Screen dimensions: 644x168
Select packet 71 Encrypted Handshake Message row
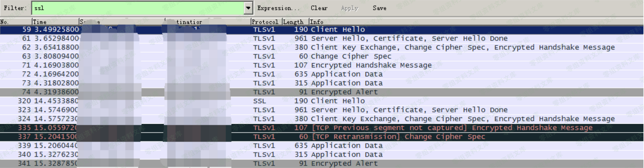point(371,65)
